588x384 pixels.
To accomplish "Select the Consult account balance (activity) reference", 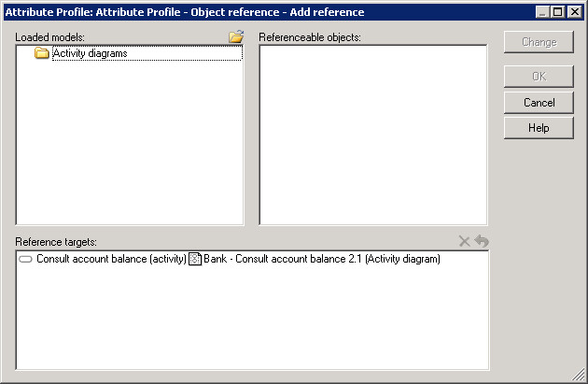I will 110,259.
